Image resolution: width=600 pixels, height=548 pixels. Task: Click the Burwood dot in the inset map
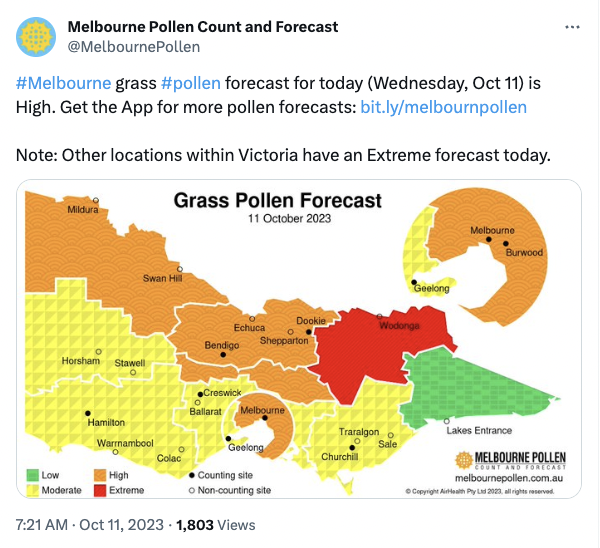(506, 243)
